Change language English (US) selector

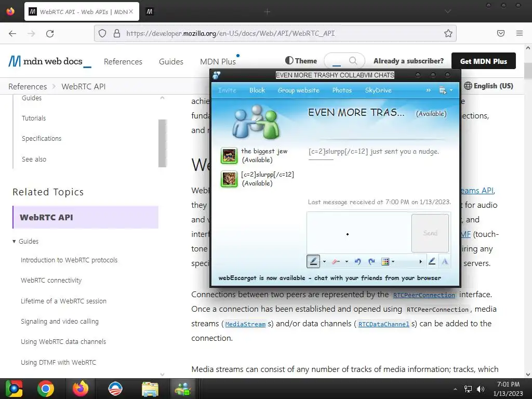(488, 86)
